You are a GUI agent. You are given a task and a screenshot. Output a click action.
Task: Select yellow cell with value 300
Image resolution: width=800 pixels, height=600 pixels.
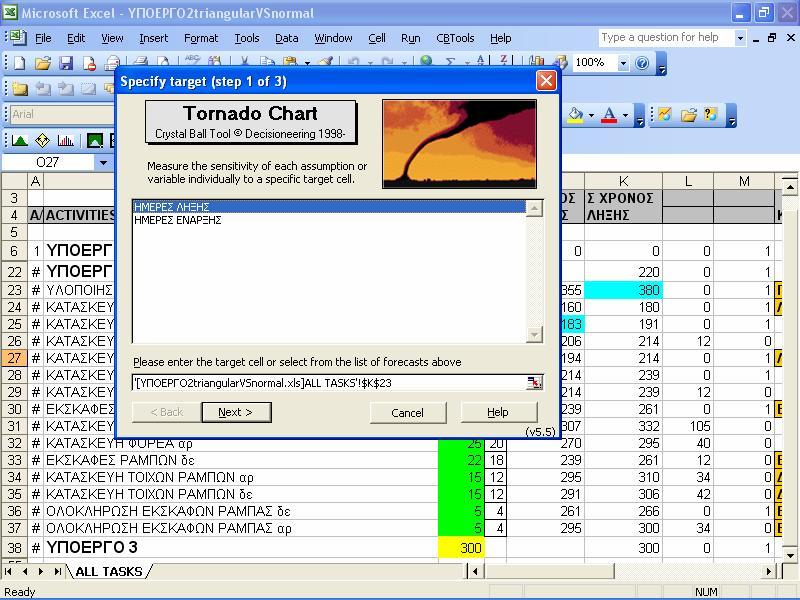click(x=461, y=547)
